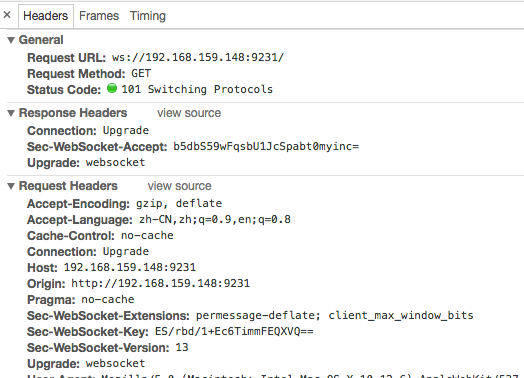Click the Sec-WebSocket-Extensions header value
This screenshot has width=524, height=378.
pyautogui.click(x=335, y=316)
